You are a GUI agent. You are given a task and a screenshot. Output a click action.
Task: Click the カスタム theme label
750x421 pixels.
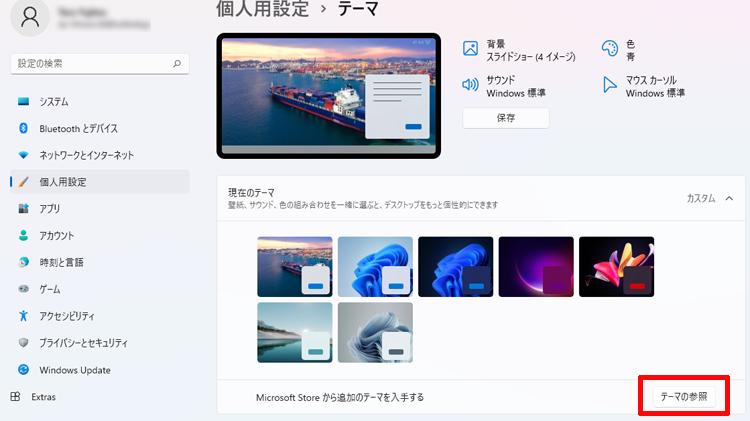tap(701, 198)
